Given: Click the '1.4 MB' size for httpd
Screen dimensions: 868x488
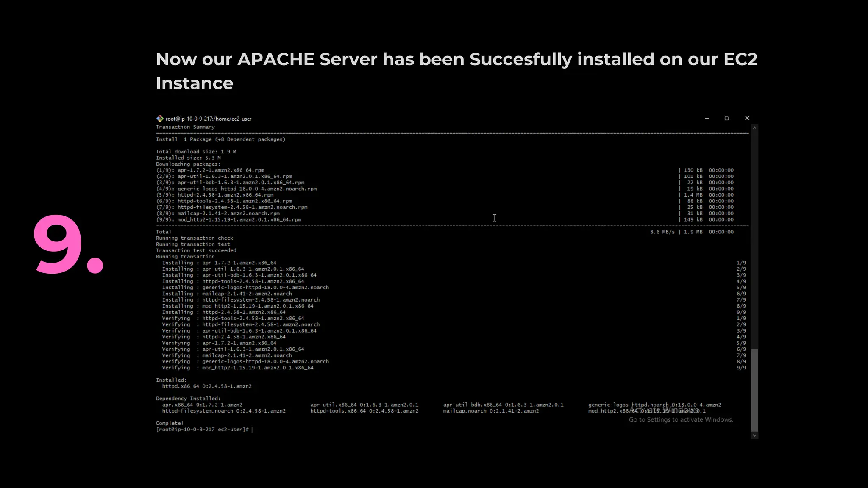Looking at the screenshot, I should pos(693,195).
